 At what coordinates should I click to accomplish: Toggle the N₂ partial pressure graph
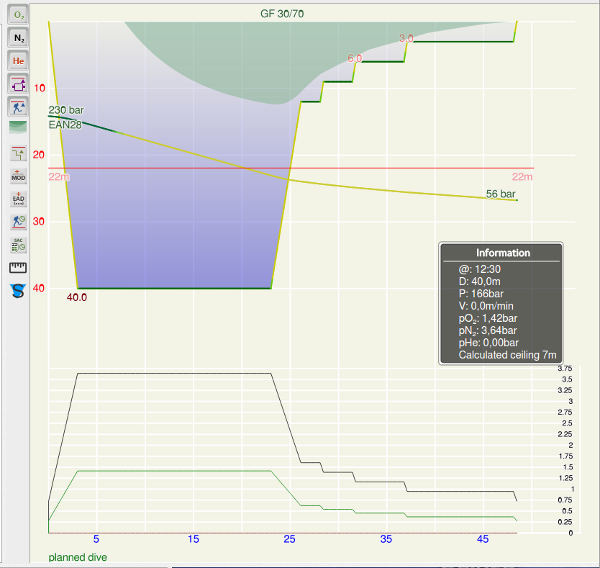18,38
